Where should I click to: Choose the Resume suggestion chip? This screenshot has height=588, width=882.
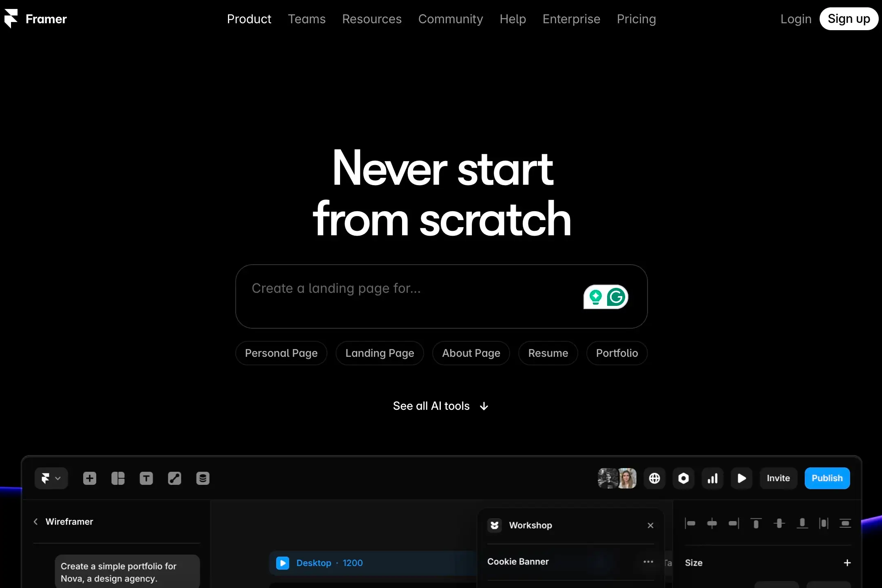(548, 353)
